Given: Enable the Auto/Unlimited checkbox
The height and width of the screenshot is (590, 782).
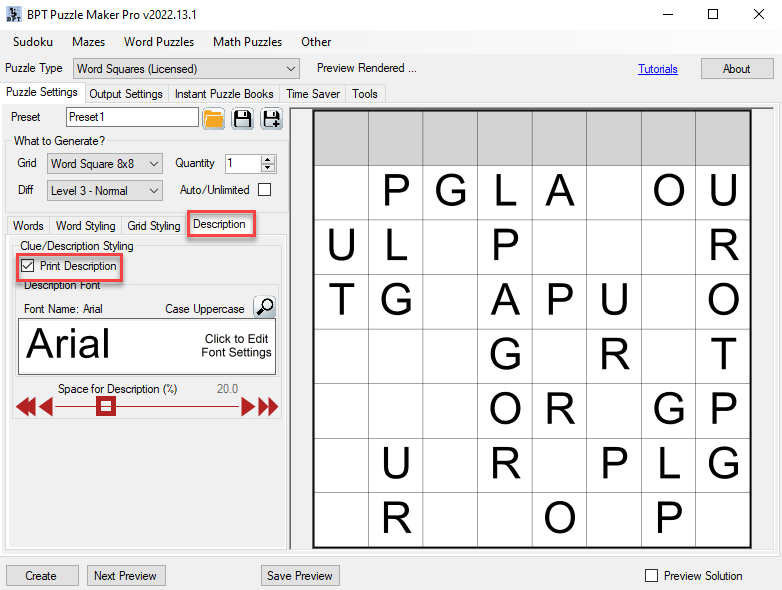Looking at the screenshot, I should pos(265,190).
